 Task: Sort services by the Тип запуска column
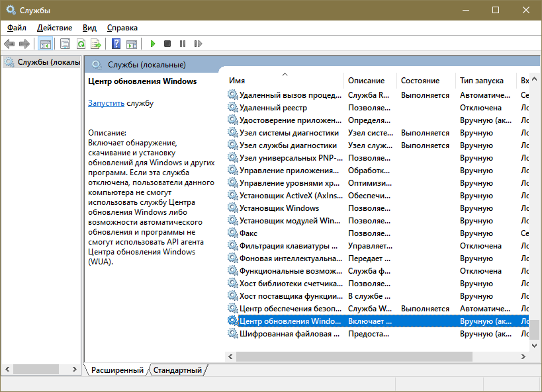click(482, 81)
